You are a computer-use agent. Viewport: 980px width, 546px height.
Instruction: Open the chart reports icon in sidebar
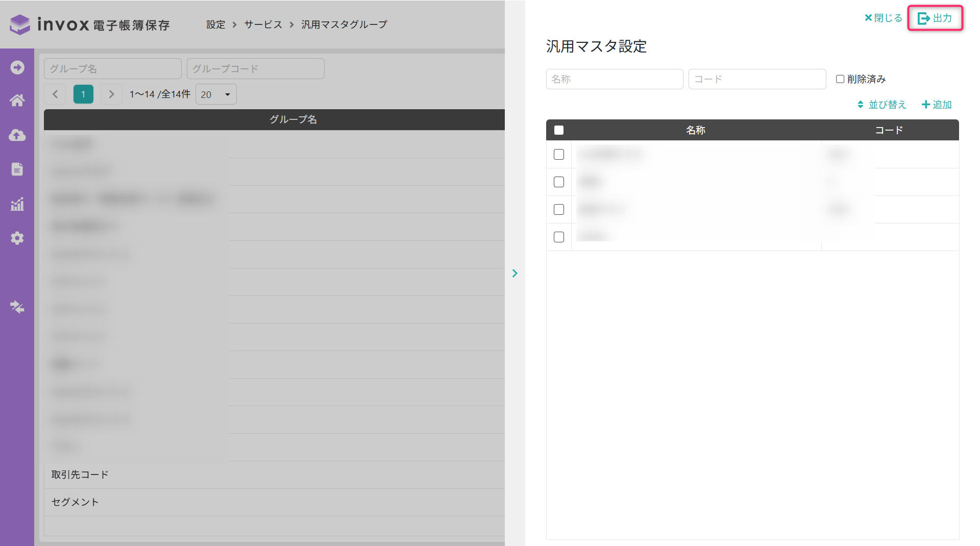17,204
